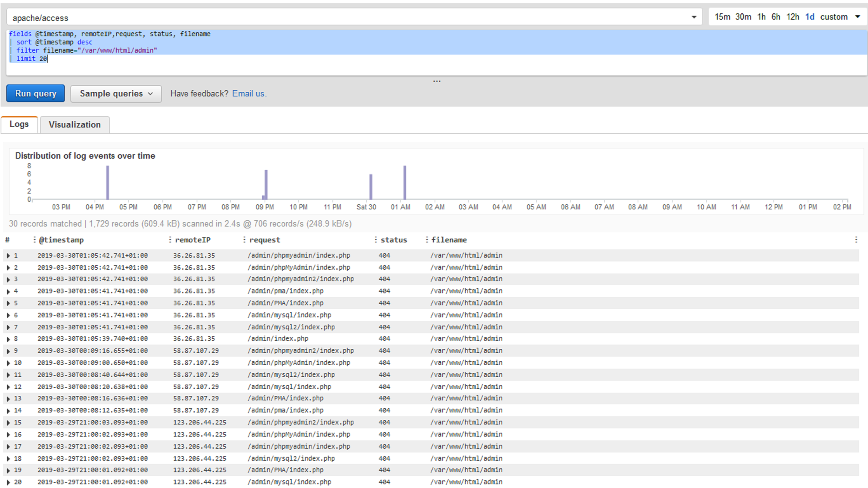Open the Sample queries dropdown
The image size is (868, 488).
pos(116,94)
